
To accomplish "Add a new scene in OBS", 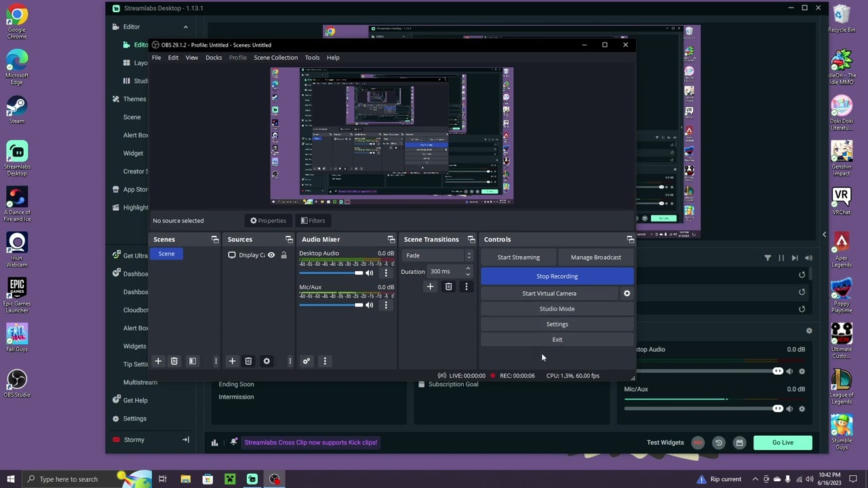I will pos(158,361).
